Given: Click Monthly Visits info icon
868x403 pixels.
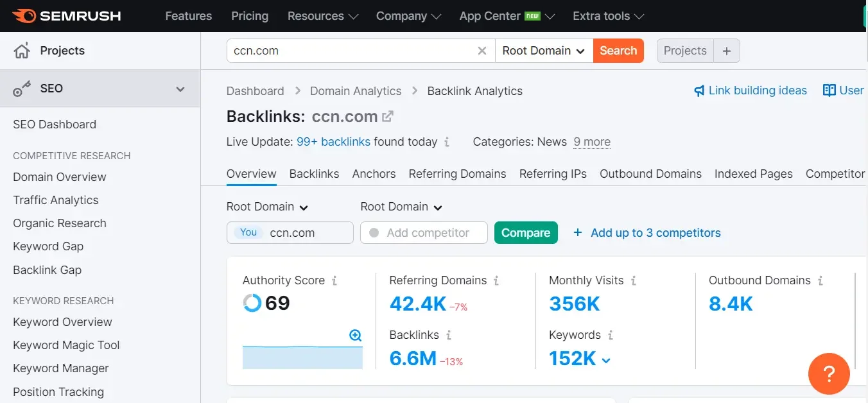Looking at the screenshot, I should click(633, 280).
